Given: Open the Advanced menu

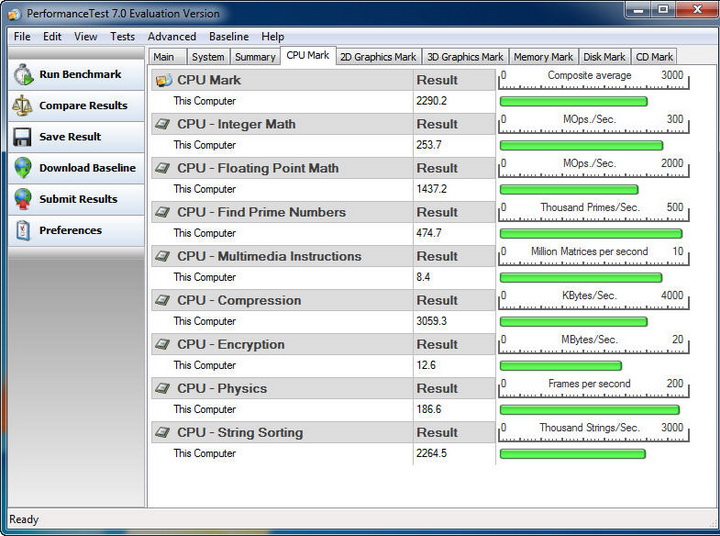Looking at the screenshot, I should tap(172, 36).
